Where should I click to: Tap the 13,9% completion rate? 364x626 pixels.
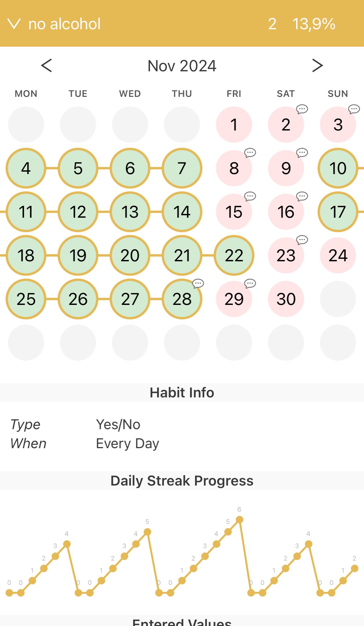coord(314,24)
